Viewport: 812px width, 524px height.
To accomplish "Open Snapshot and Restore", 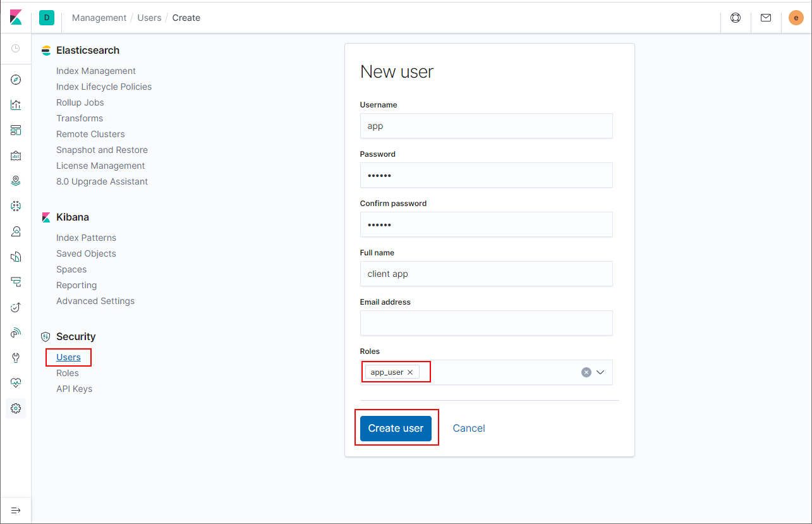I will click(102, 150).
